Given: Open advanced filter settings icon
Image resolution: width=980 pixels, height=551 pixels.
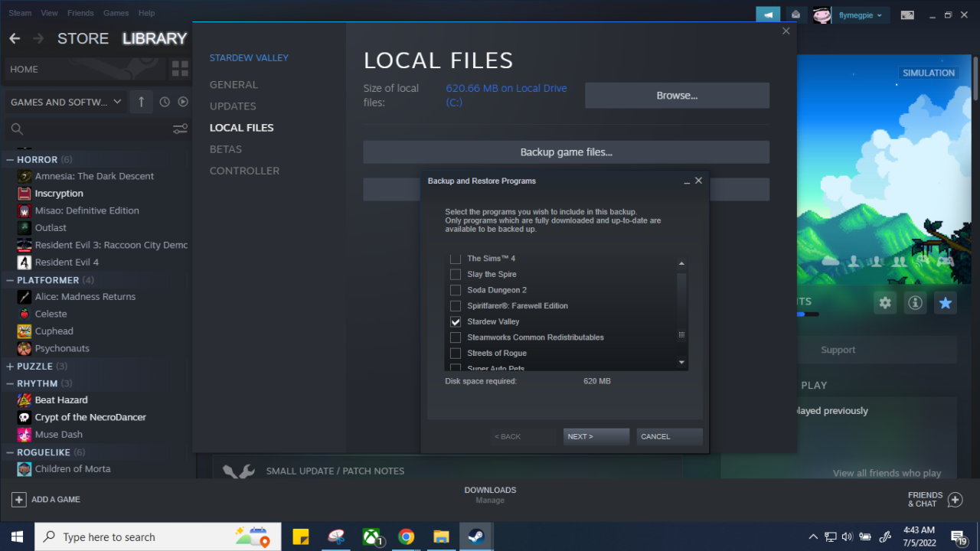Looking at the screenshot, I should tap(180, 129).
